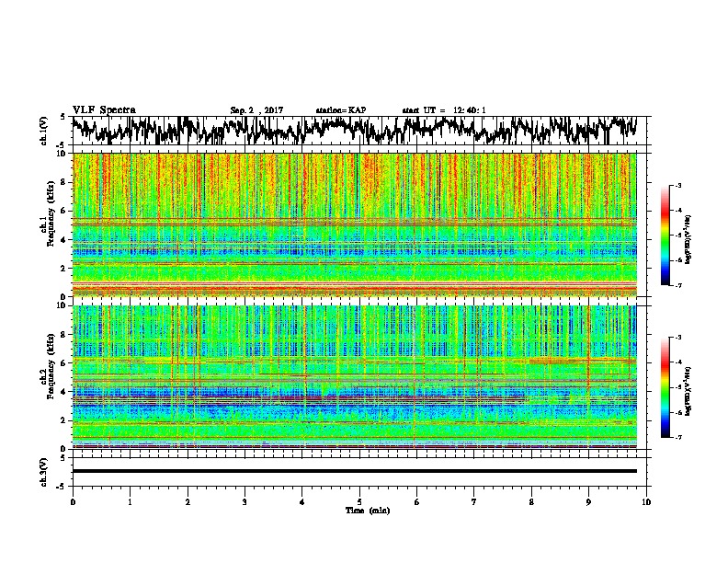Screen dimensions: 728x563
Task: Click the ch.1 color scale unit label
Action: 688,239
